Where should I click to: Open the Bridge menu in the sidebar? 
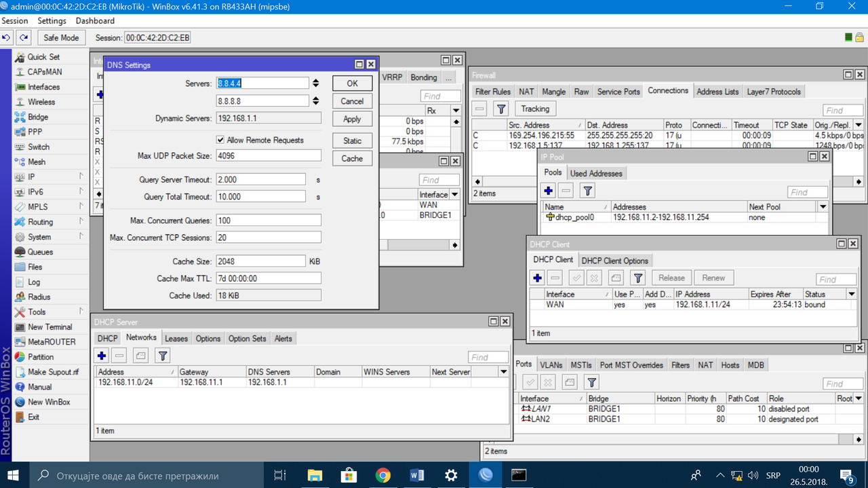[x=38, y=117]
